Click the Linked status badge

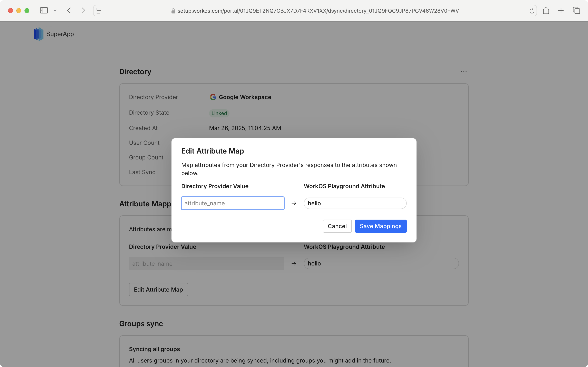(x=219, y=113)
